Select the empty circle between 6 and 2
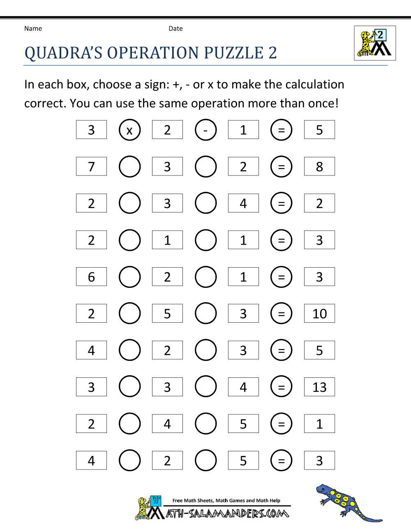 [129, 277]
